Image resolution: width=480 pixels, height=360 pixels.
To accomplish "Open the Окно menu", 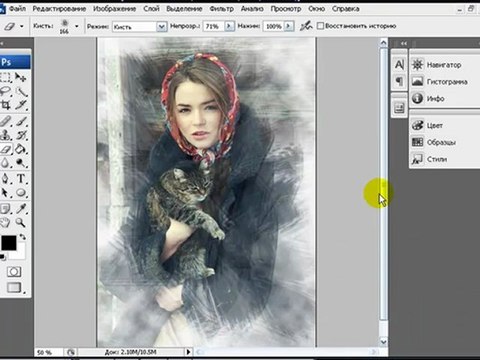I will (x=316, y=9).
